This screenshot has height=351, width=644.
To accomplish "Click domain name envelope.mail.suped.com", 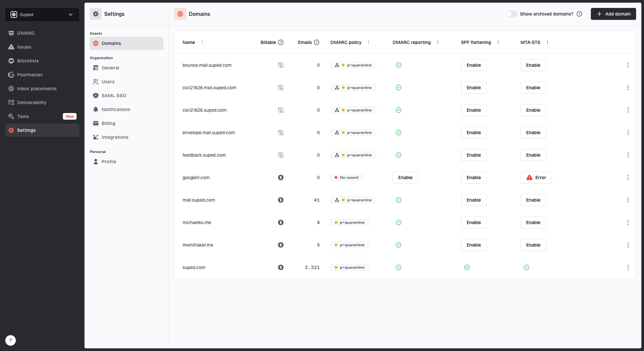I will point(209,133).
